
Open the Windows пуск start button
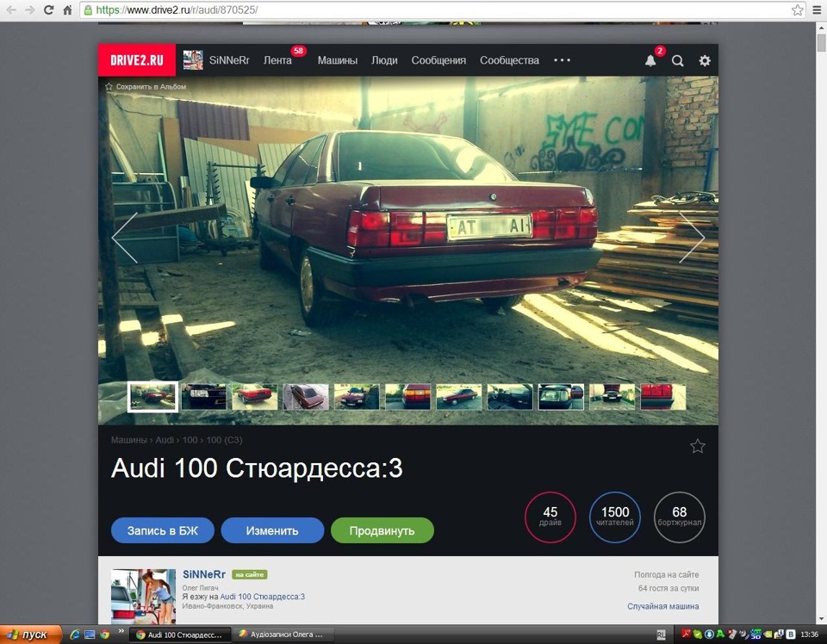pyautogui.click(x=31, y=635)
